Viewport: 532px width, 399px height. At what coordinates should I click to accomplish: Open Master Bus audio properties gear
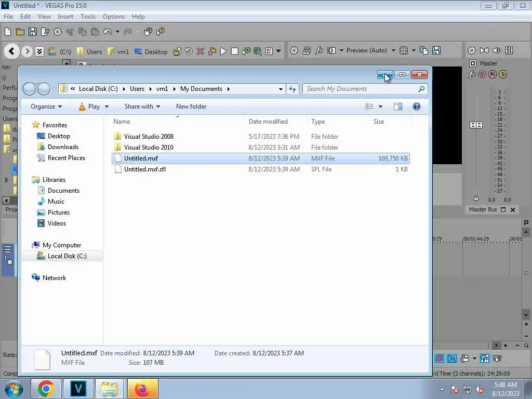(472, 50)
